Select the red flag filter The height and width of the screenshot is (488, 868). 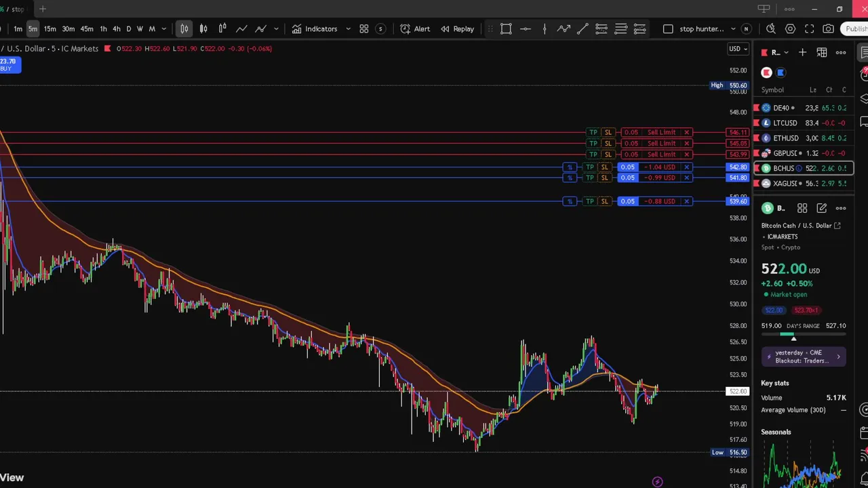766,73
